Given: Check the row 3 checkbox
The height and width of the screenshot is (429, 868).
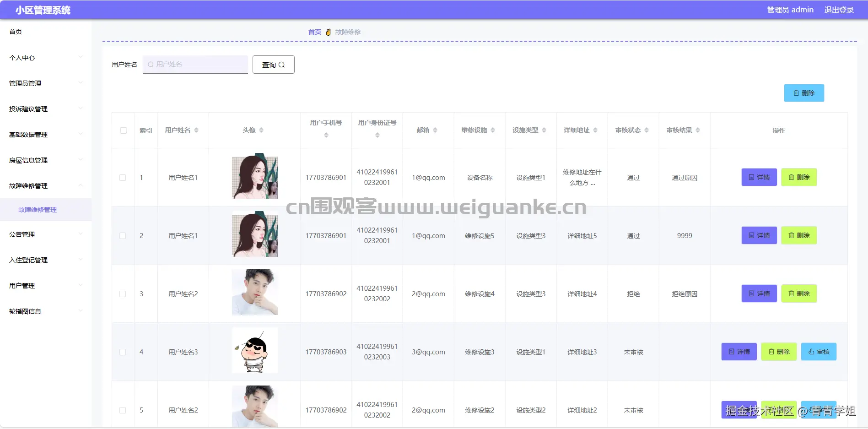Looking at the screenshot, I should 123,294.
